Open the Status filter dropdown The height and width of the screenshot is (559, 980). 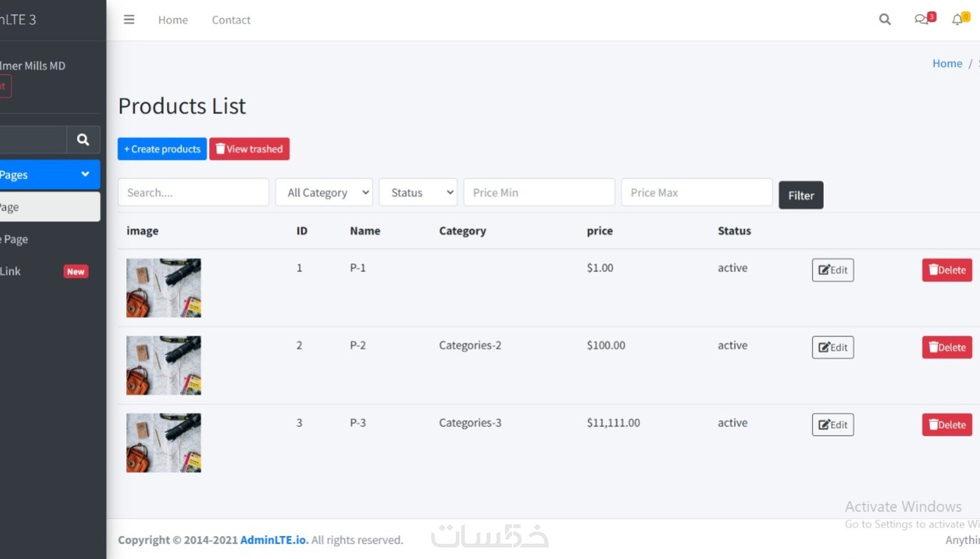pos(418,192)
